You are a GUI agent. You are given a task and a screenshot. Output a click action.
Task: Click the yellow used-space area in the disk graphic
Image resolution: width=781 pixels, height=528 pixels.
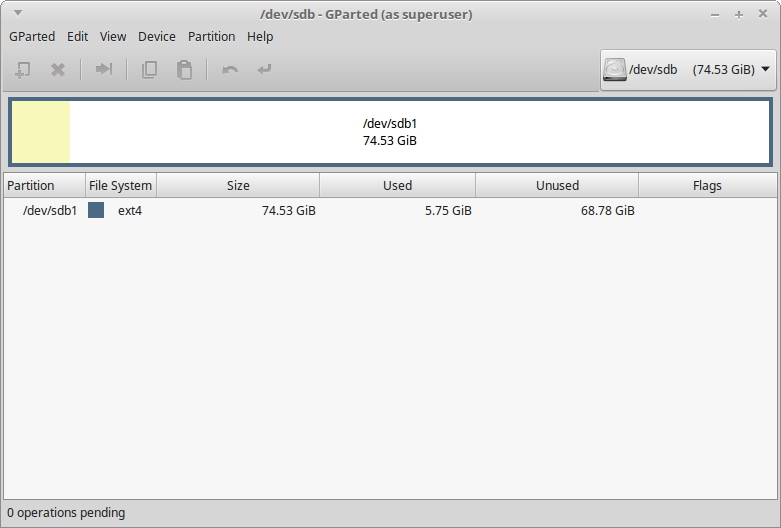click(x=41, y=132)
